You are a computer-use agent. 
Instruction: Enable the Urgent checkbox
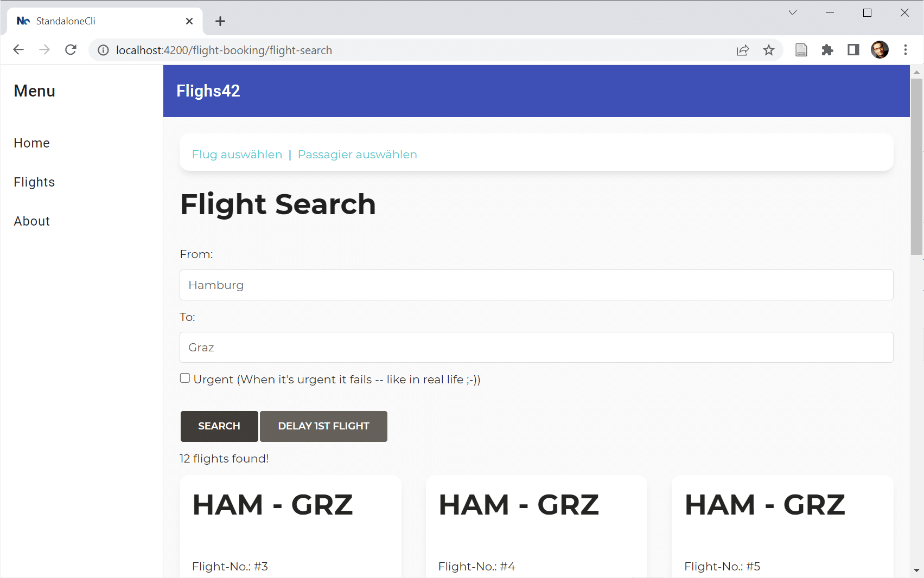tap(185, 378)
